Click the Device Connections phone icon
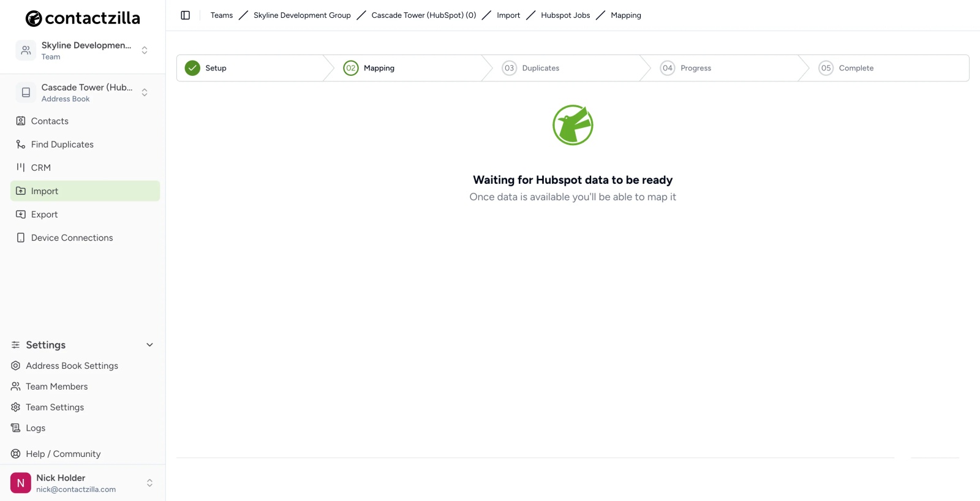Screen dimensions: 980x501 pos(21,238)
